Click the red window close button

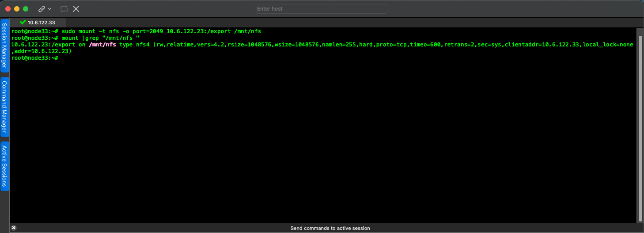(8, 9)
